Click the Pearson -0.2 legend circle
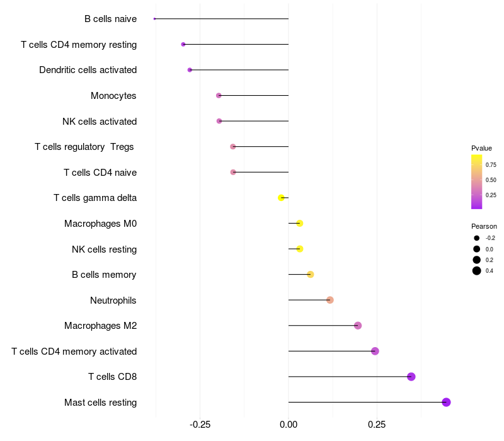The image size is (504, 441). (x=476, y=238)
